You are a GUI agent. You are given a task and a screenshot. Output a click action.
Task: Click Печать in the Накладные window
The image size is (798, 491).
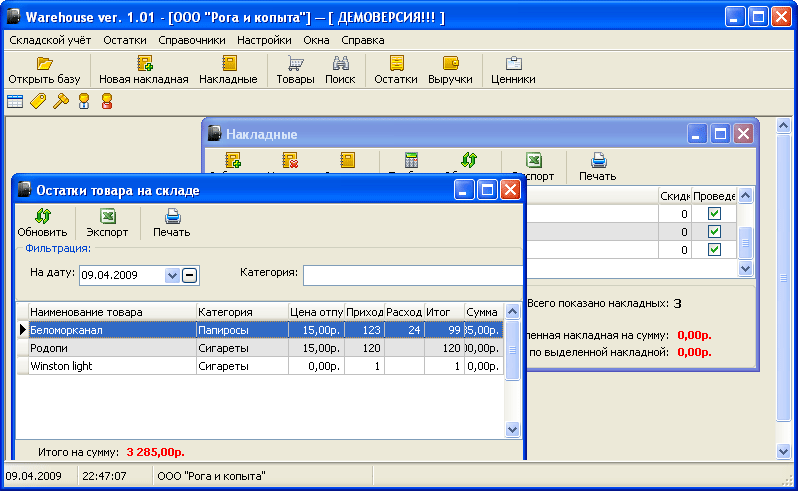[x=597, y=167]
